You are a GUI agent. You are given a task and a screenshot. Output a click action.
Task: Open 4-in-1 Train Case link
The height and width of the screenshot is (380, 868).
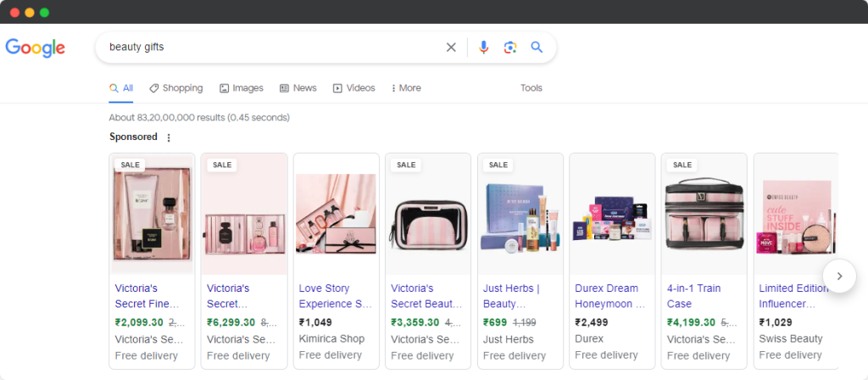[x=695, y=296]
